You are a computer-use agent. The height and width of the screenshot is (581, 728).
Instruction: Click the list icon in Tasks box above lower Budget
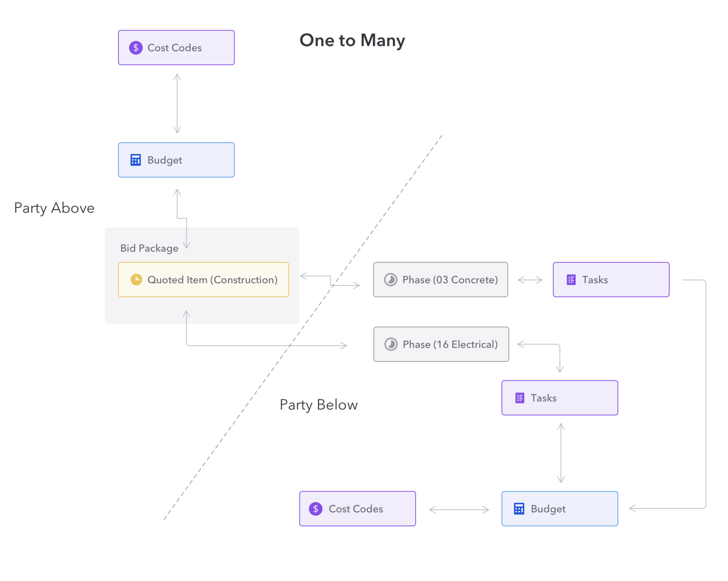[520, 398]
